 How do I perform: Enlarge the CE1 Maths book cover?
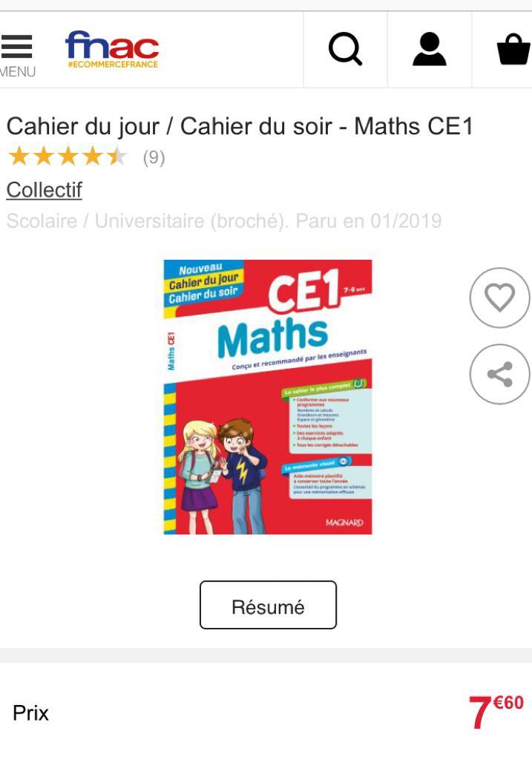268,397
